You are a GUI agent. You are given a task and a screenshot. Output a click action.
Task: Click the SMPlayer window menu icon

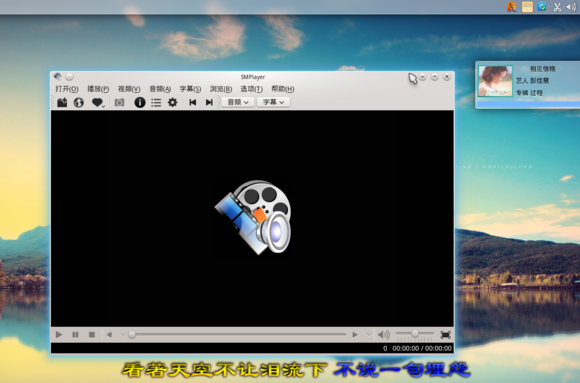coord(58,77)
